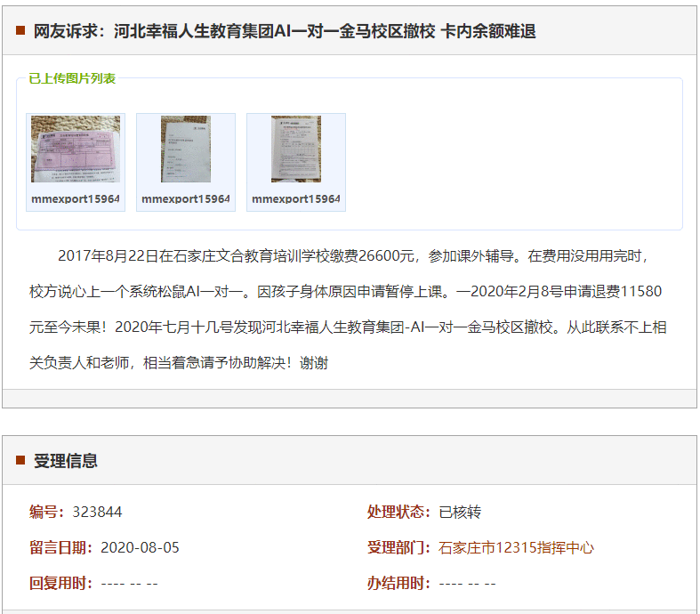Screen dimensions: 700x614
Task: Click the 编号 label
Action: click(x=46, y=512)
